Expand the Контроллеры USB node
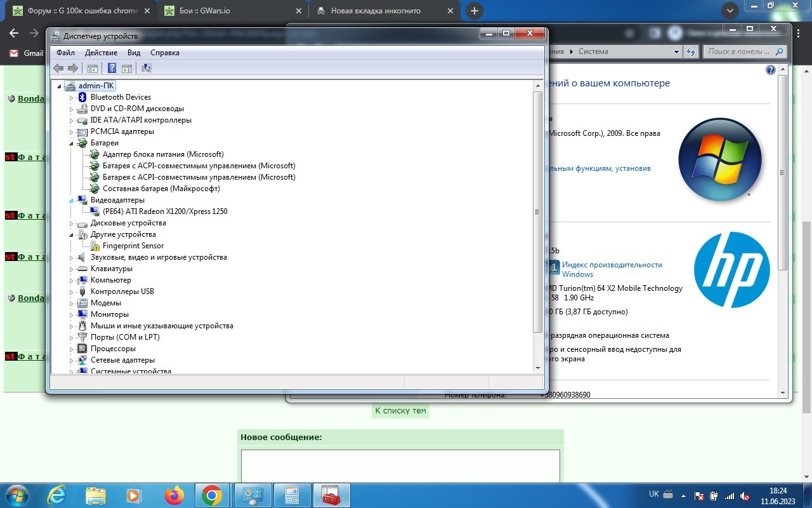Viewport: 812px width, 508px height. pos(72,291)
